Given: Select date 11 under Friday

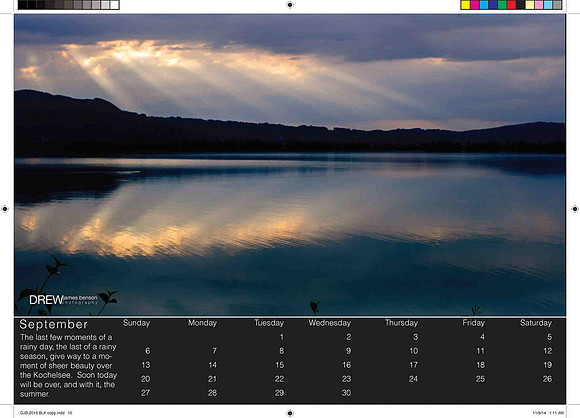Looking at the screenshot, I should (480, 351).
